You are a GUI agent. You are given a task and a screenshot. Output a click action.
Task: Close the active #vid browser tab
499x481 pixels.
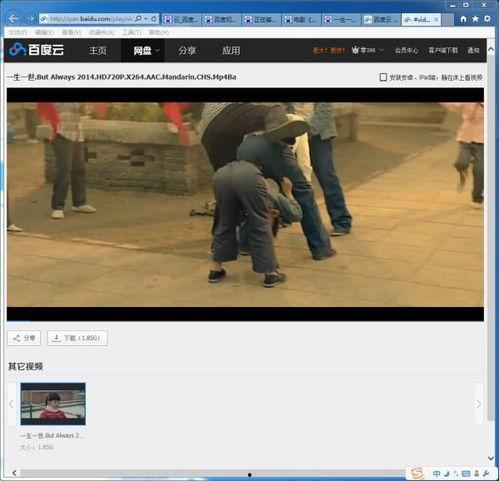pos(436,20)
